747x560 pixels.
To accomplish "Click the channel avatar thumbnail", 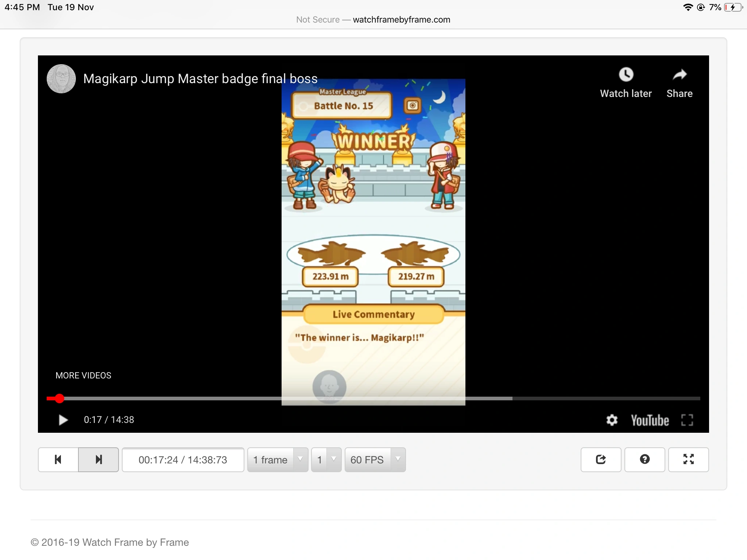I will tap(61, 79).
